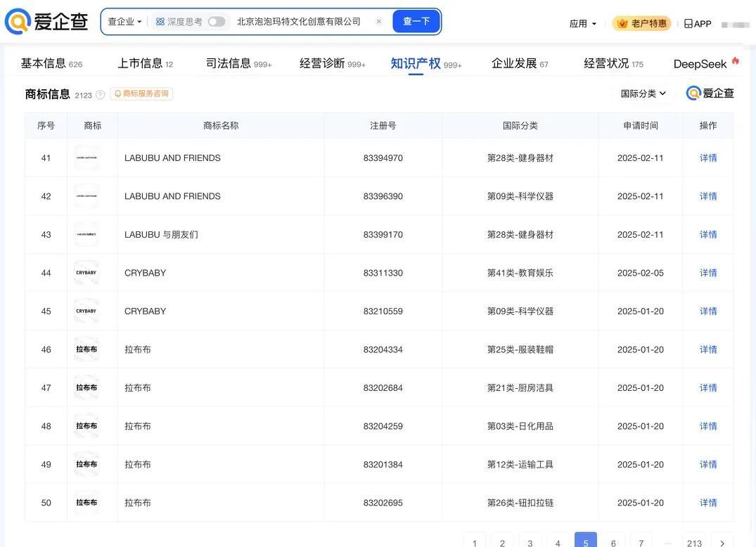Click the CRYBABY trademark image in row 44
The image size is (756, 547).
(87, 273)
